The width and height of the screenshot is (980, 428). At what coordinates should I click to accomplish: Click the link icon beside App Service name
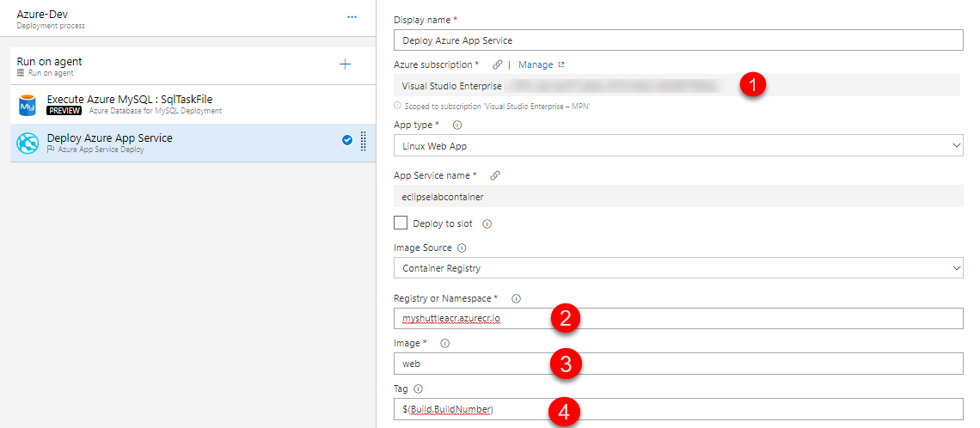pyautogui.click(x=494, y=175)
